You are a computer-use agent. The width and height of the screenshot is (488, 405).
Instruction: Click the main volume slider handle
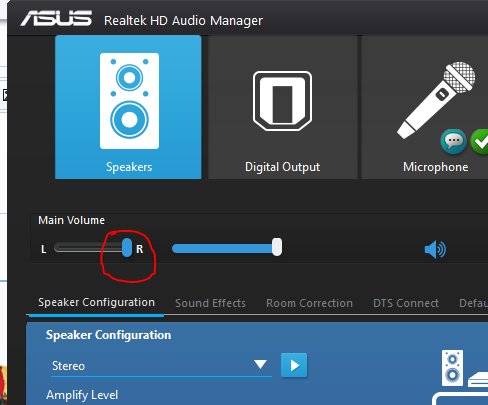point(277,247)
